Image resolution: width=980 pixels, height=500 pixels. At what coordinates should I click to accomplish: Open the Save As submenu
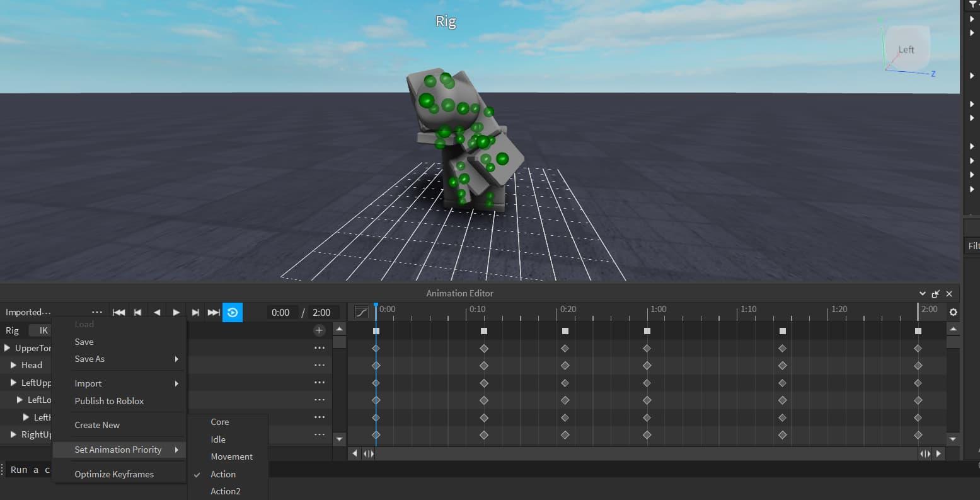89,359
